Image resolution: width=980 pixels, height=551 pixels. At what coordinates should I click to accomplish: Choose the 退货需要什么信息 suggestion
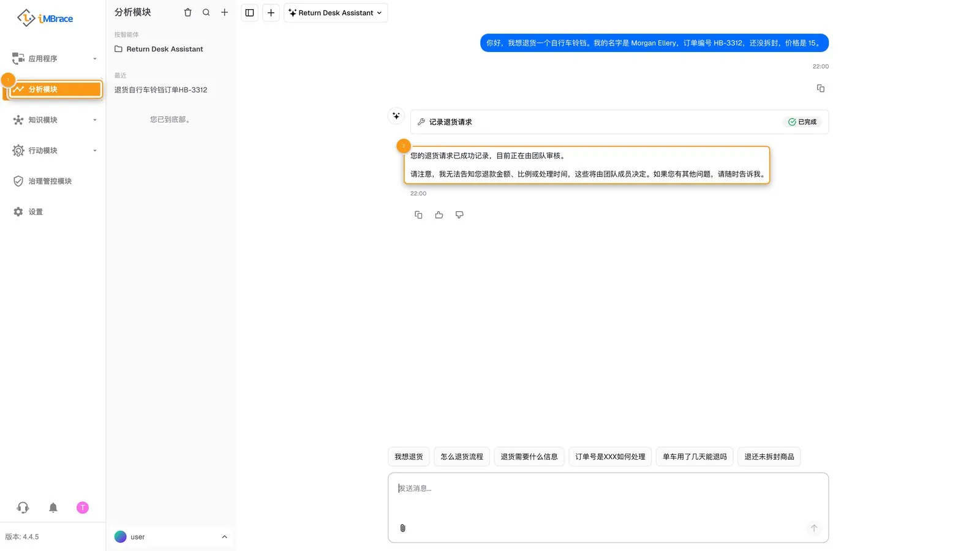[x=529, y=457]
